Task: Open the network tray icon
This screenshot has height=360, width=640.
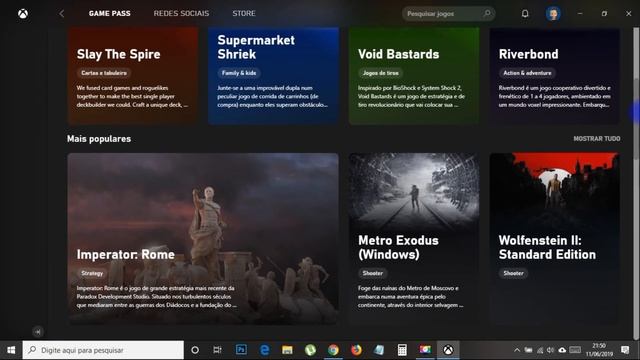Action: pyautogui.click(x=540, y=350)
